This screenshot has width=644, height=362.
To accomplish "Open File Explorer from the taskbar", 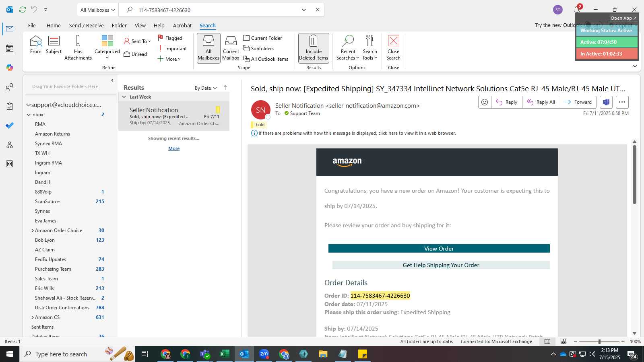I will (323, 354).
